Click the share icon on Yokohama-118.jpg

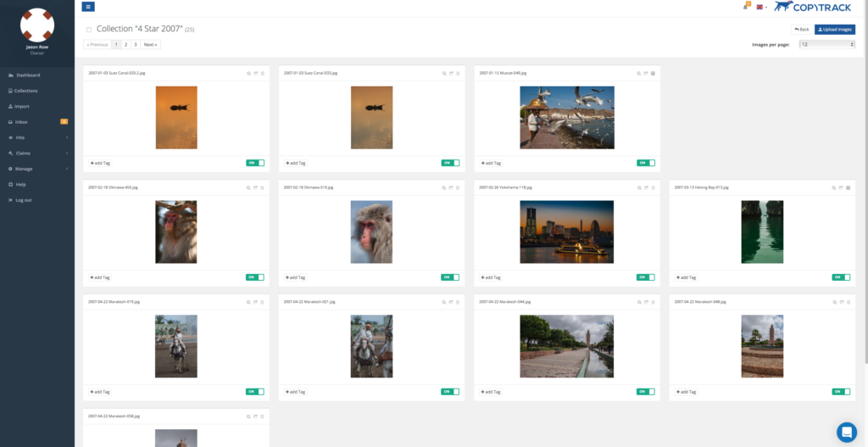[646, 187]
